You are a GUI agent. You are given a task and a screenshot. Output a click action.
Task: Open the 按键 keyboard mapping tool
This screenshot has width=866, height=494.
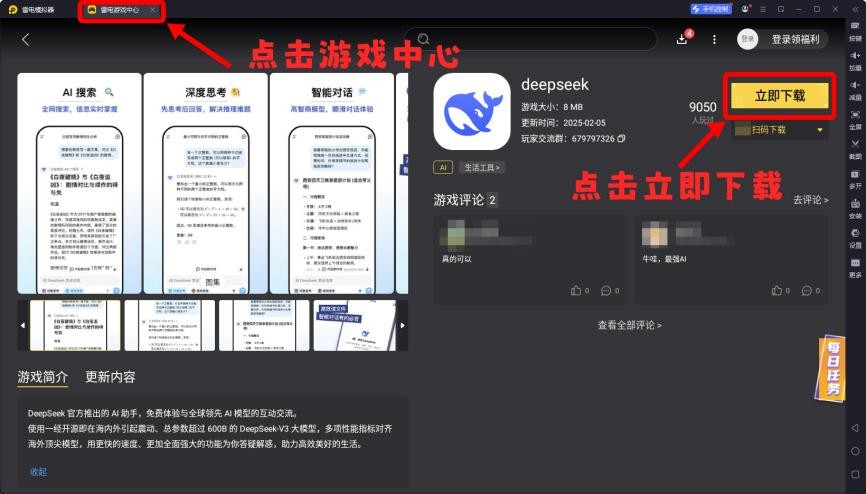click(x=855, y=26)
